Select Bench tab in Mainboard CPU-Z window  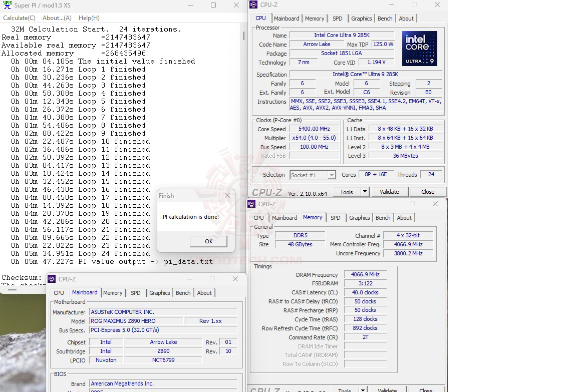183,293
